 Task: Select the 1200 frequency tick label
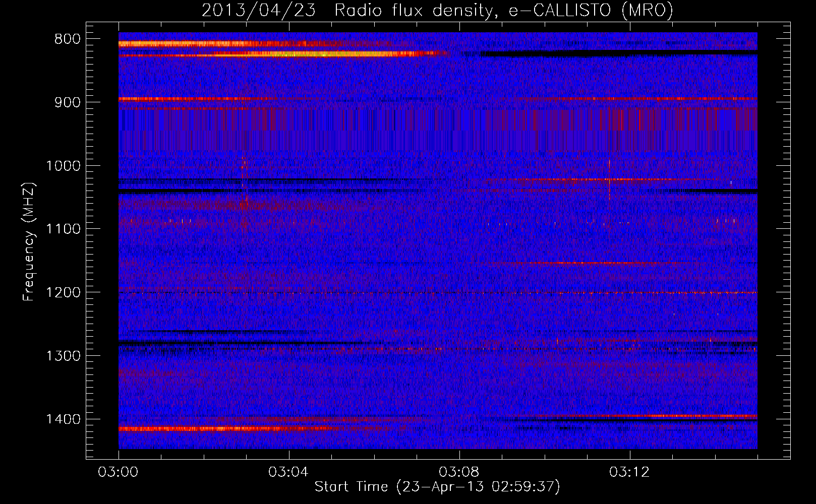(x=63, y=293)
